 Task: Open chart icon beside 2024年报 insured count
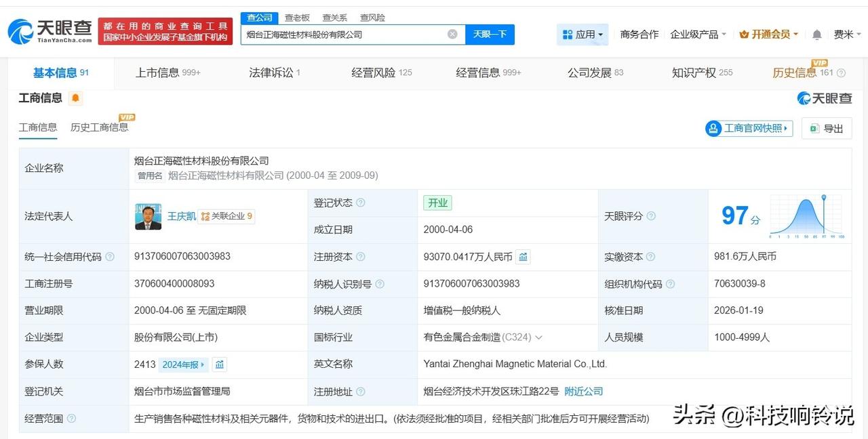[219, 364]
